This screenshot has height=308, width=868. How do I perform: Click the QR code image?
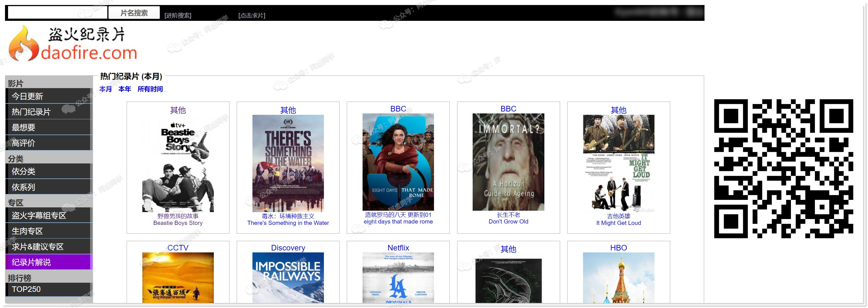pyautogui.click(x=783, y=168)
